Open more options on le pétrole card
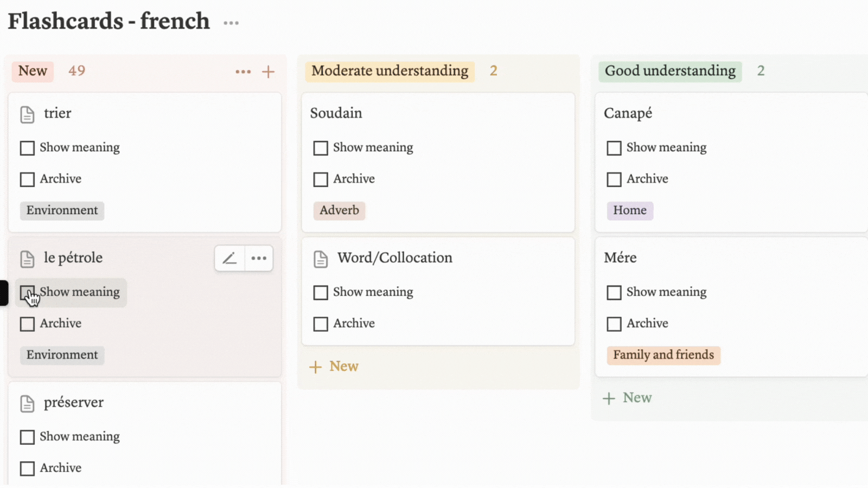The width and height of the screenshot is (868, 488). click(259, 258)
